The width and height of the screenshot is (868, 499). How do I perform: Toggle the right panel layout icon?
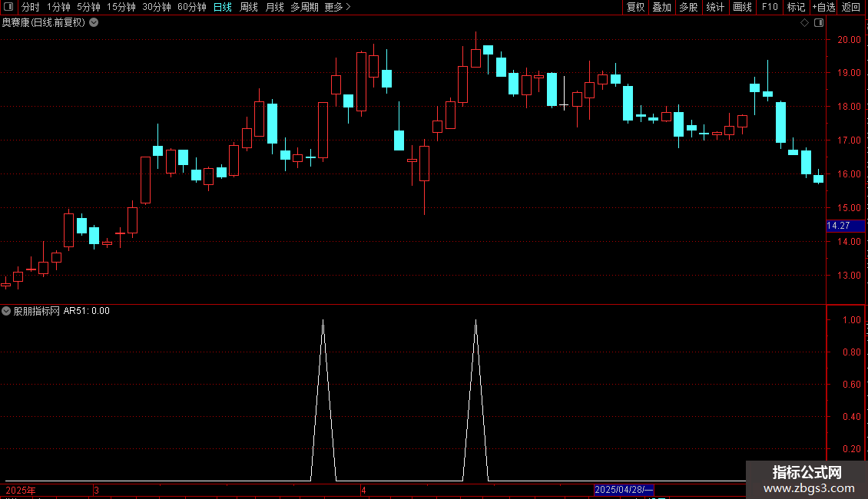click(x=819, y=23)
